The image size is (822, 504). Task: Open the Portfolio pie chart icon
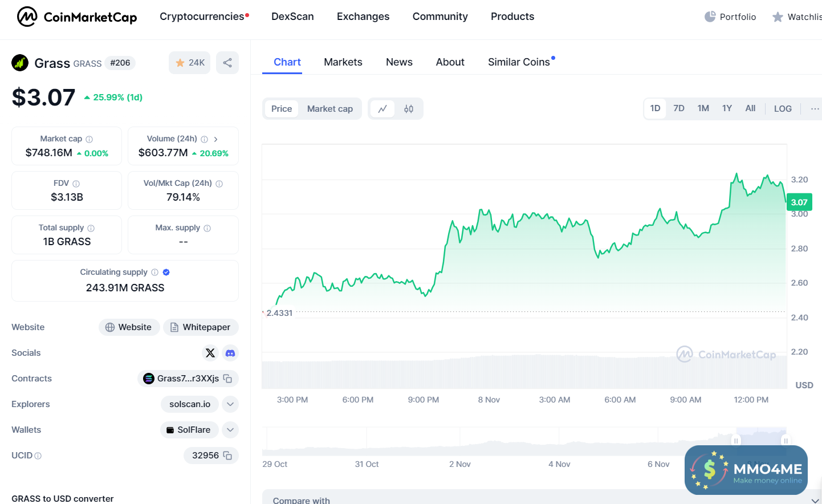tap(710, 17)
